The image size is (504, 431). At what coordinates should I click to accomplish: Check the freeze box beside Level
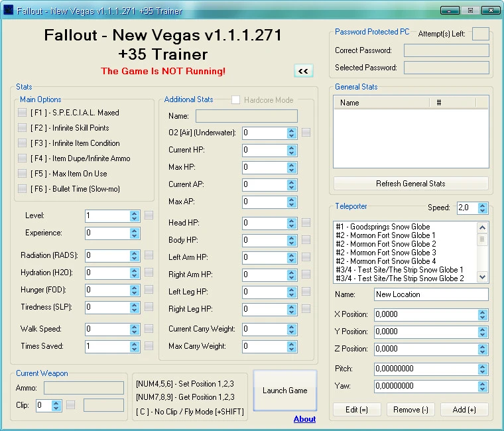pyautogui.click(x=149, y=215)
